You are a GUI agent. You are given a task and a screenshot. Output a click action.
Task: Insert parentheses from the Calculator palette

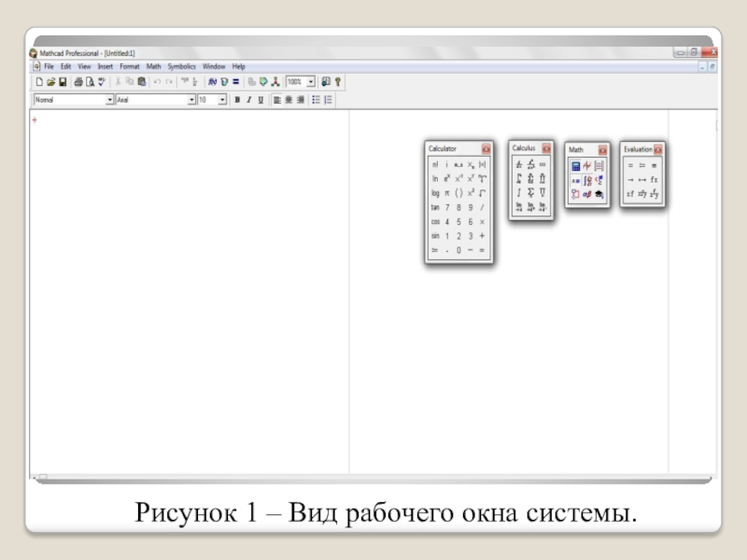(458, 193)
